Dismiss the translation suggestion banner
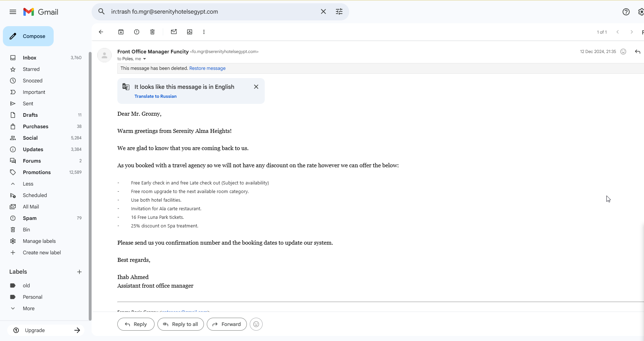Image resolution: width=644 pixels, height=341 pixels. 256,87
